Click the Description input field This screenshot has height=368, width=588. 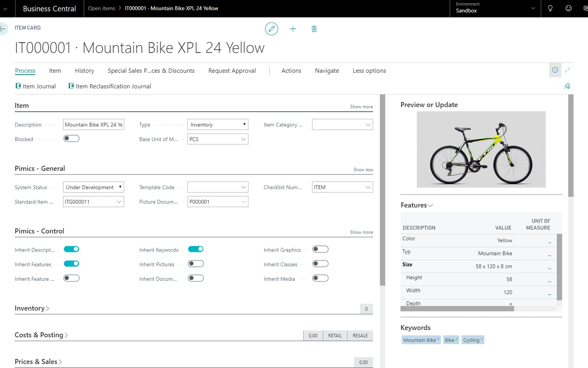pyautogui.click(x=93, y=124)
